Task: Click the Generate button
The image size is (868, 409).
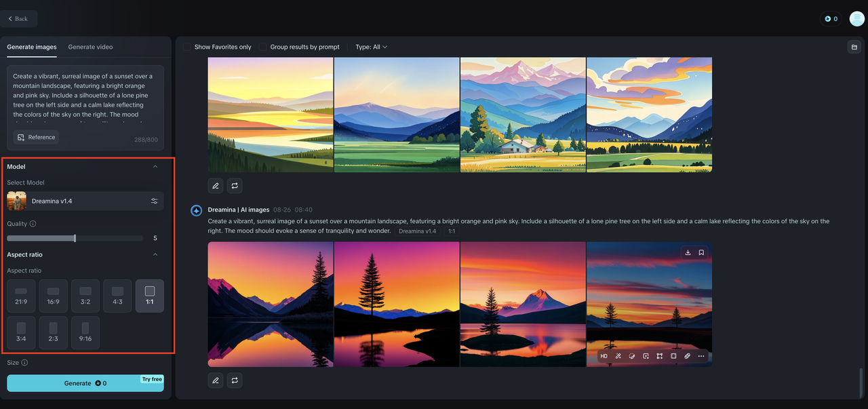Action: 85,383
